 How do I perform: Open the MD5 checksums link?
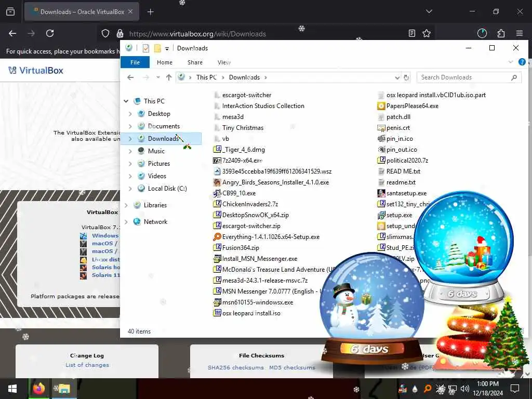[x=292, y=367]
